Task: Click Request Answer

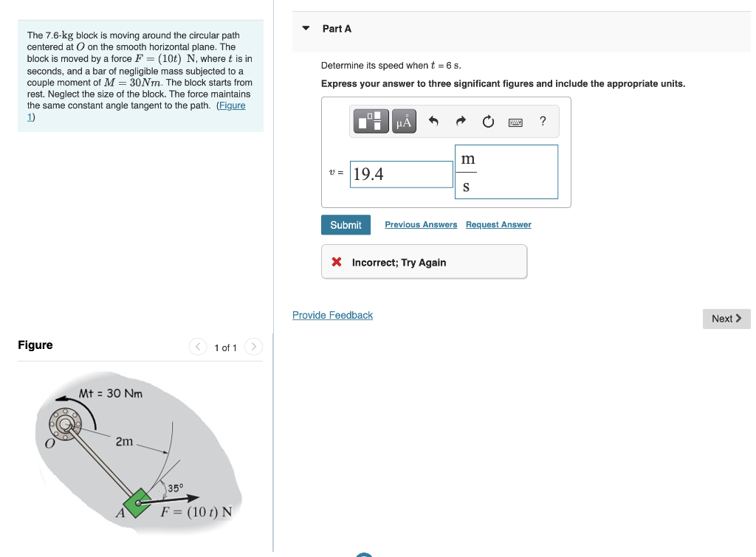Action: coord(498,224)
